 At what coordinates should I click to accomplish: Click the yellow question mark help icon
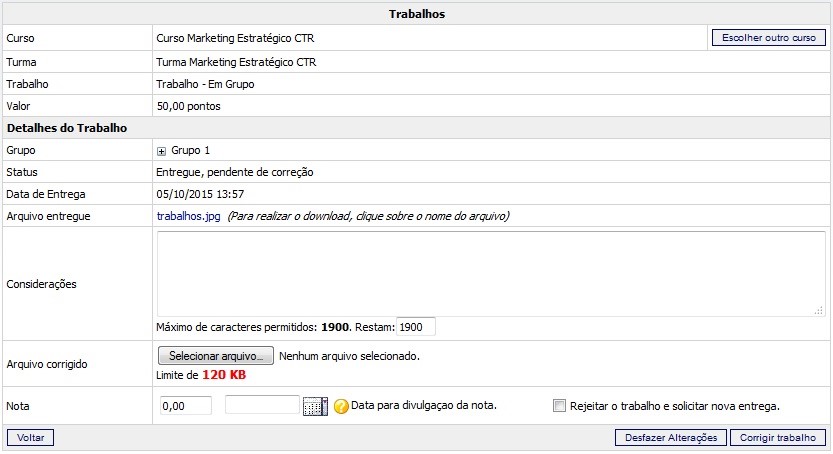click(340, 406)
